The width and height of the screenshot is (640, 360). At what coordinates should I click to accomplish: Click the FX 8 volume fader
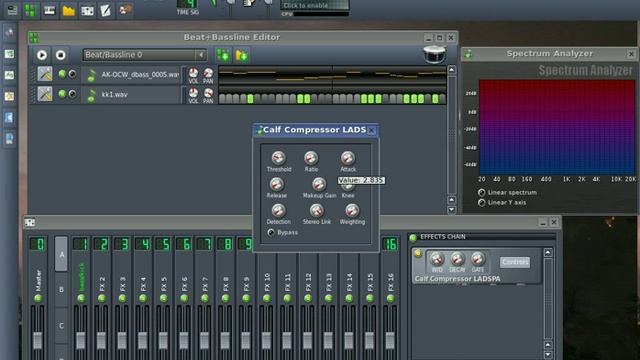tap(225, 340)
